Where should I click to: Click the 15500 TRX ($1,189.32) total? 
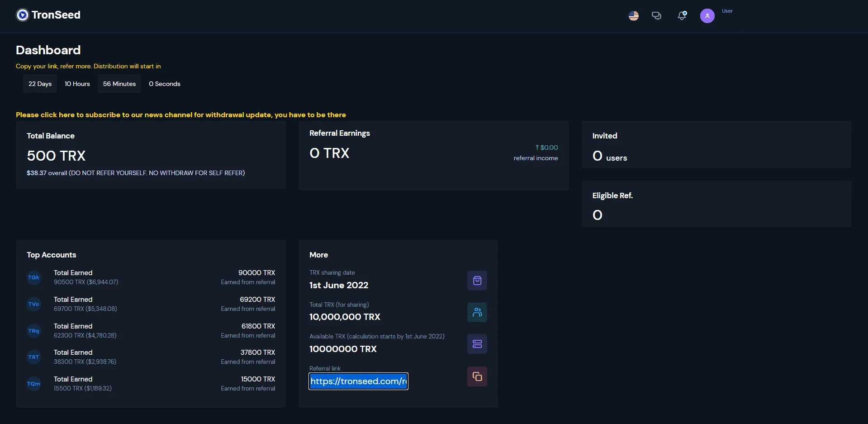(83, 388)
